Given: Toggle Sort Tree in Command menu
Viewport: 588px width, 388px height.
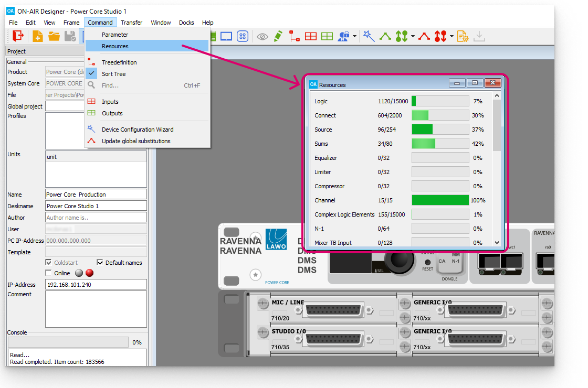Looking at the screenshot, I should pyautogui.click(x=113, y=74).
